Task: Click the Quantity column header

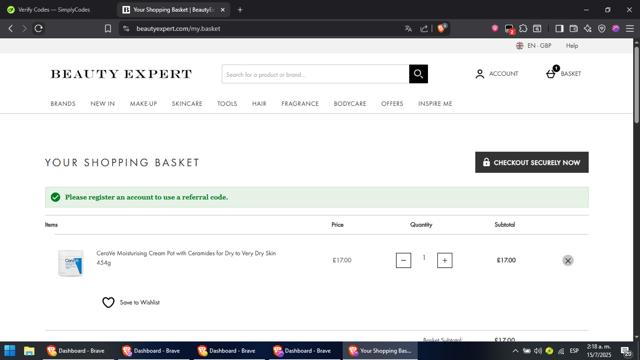Action: 421,224
